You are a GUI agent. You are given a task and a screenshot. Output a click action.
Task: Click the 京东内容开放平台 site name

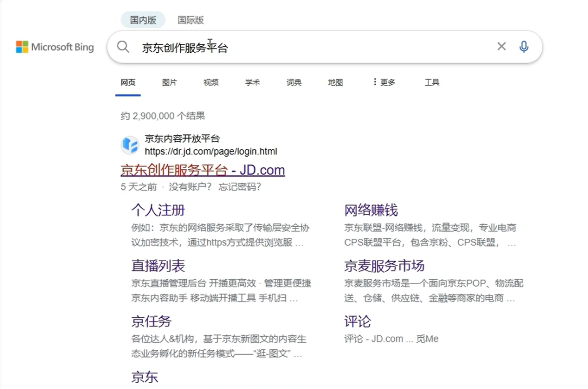point(182,139)
